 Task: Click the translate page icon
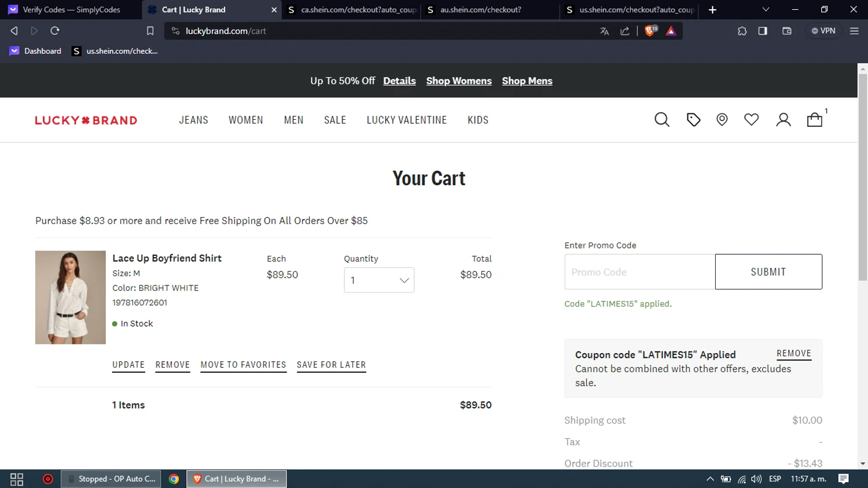604,31
